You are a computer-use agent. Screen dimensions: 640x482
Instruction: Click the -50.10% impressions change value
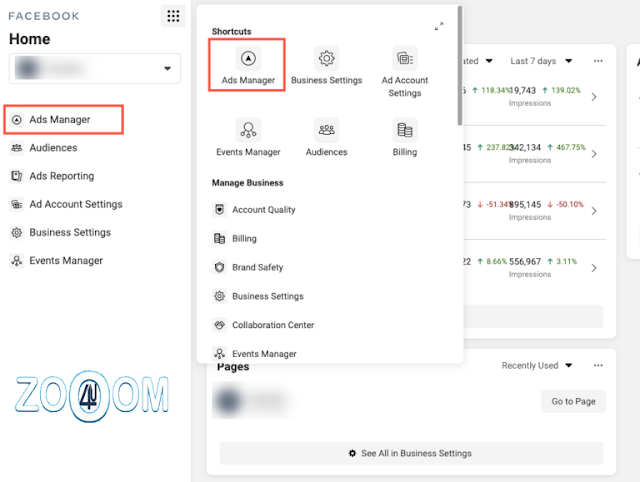(570, 204)
